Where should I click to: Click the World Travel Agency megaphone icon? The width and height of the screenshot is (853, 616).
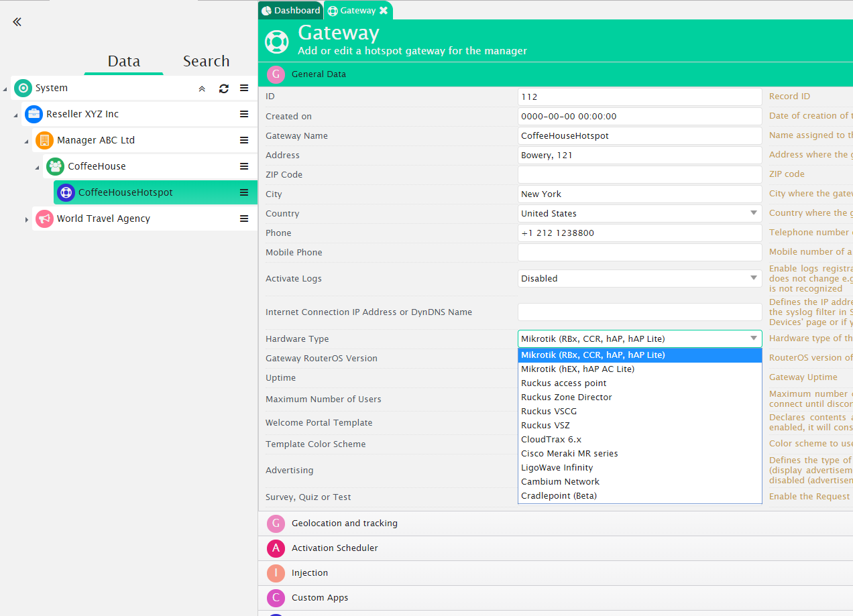[x=44, y=219]
